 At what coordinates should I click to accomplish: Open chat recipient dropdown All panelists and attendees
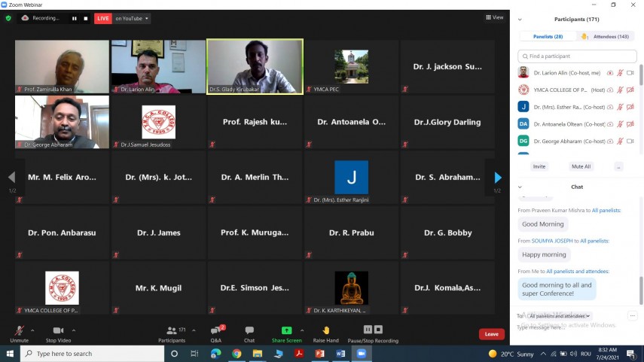[559, 316]
